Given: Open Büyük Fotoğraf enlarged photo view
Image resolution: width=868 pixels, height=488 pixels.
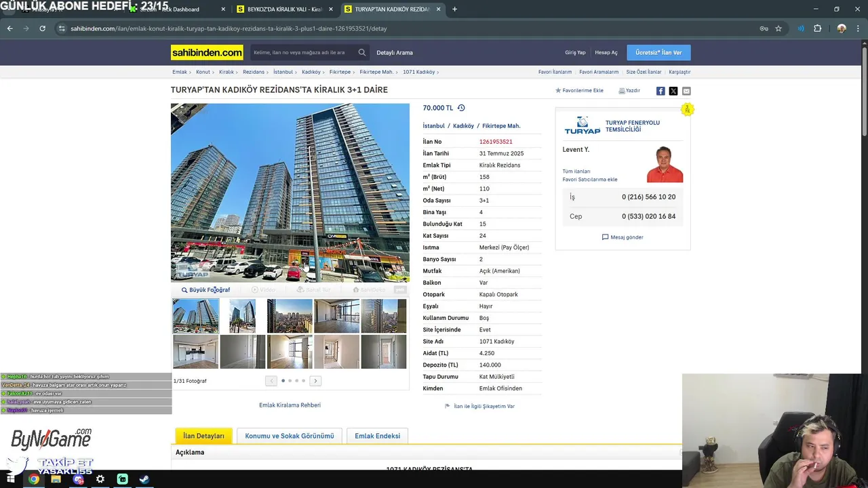Looking at the screenshot, I should [x=205, y=289].
